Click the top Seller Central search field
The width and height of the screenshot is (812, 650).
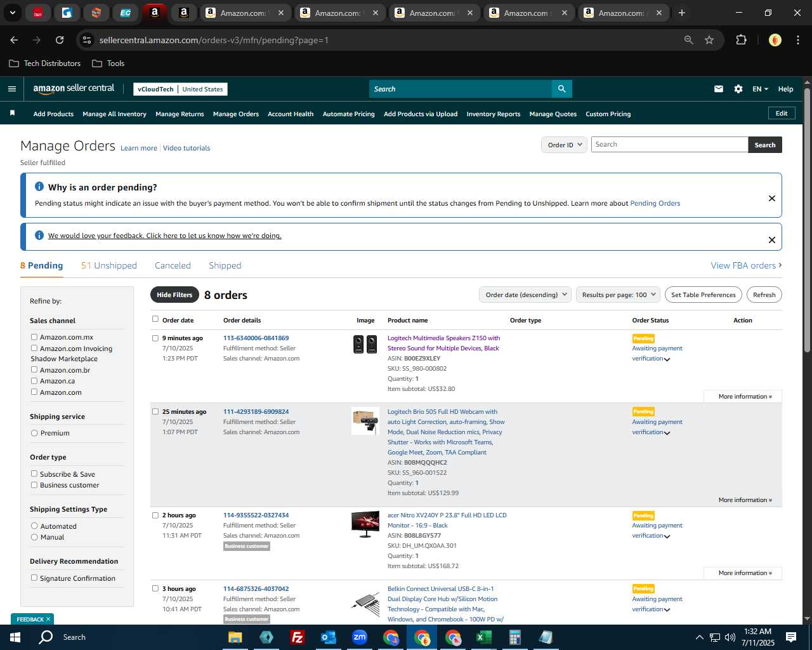point(461,89)
